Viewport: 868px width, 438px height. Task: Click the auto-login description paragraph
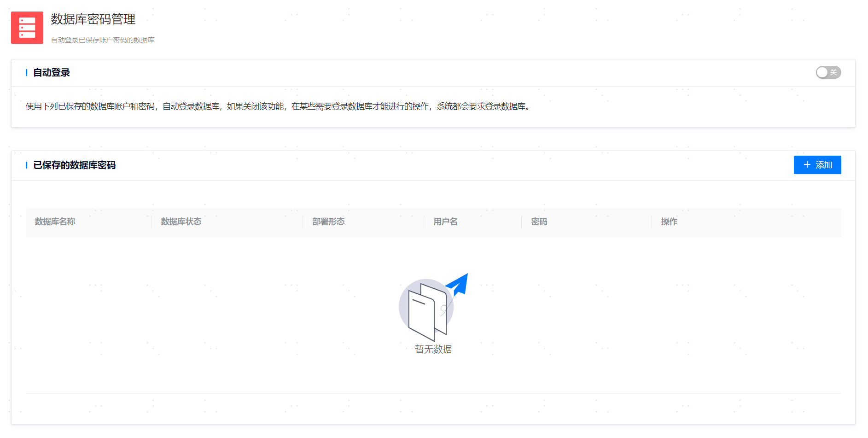[278, 106]
